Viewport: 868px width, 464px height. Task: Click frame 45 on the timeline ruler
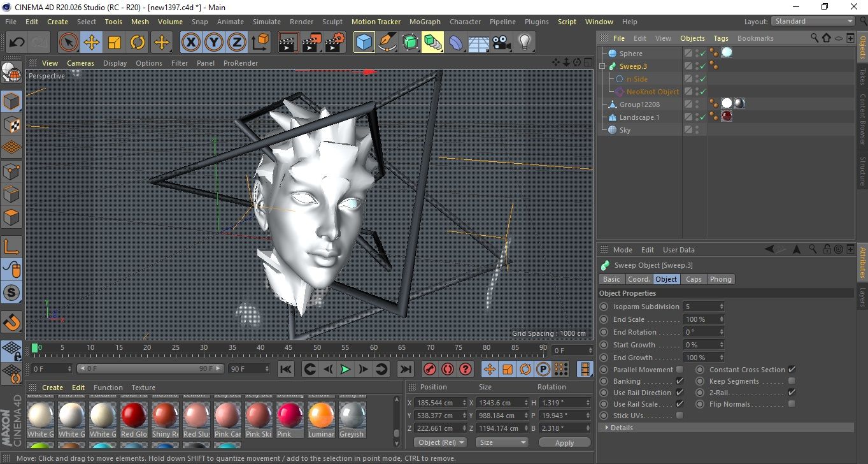click(x=288, y=348)
